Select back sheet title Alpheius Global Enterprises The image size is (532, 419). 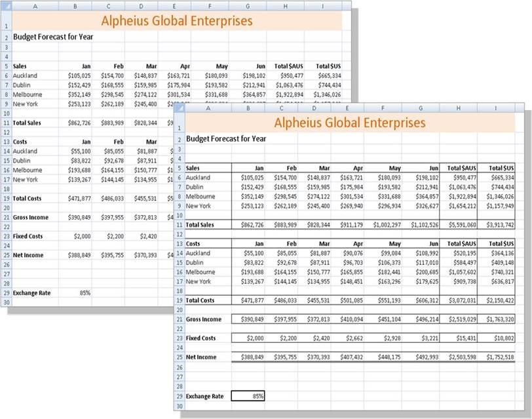pyautogui.click(x=177, y=21)
